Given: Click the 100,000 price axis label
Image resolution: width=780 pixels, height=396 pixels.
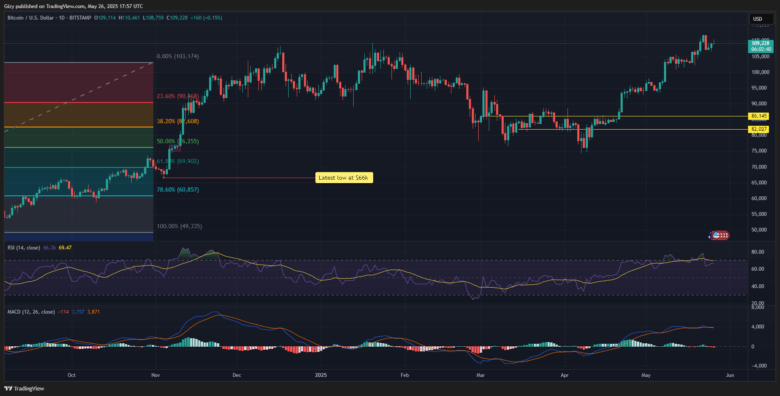Looking at the screenshot, I should pyautogui.click(x=761, y=72).
